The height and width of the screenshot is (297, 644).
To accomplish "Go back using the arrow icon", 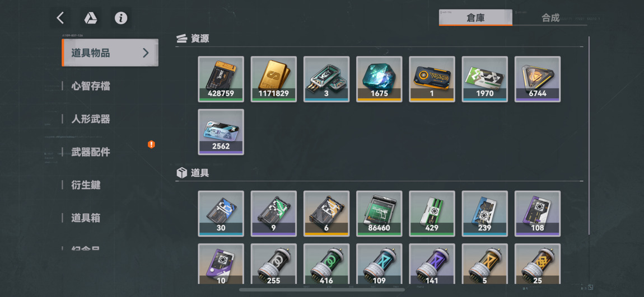I will pos(60,18).
